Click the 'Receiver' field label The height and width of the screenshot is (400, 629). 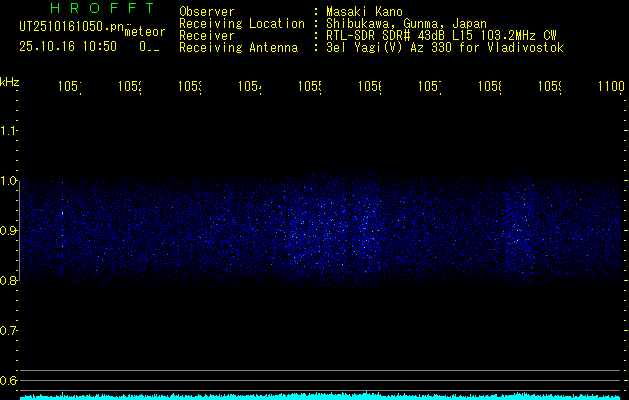(x=207, y=36)
